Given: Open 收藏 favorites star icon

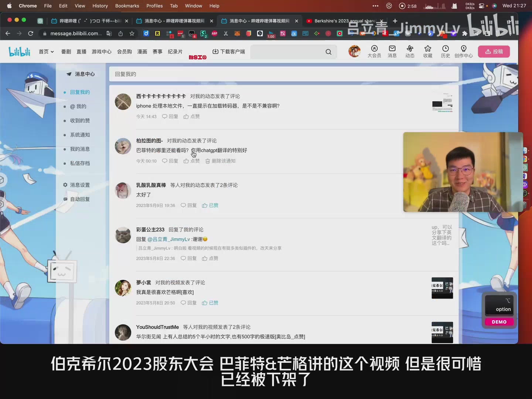Looking at the screenshot, I should coord(427,51).
